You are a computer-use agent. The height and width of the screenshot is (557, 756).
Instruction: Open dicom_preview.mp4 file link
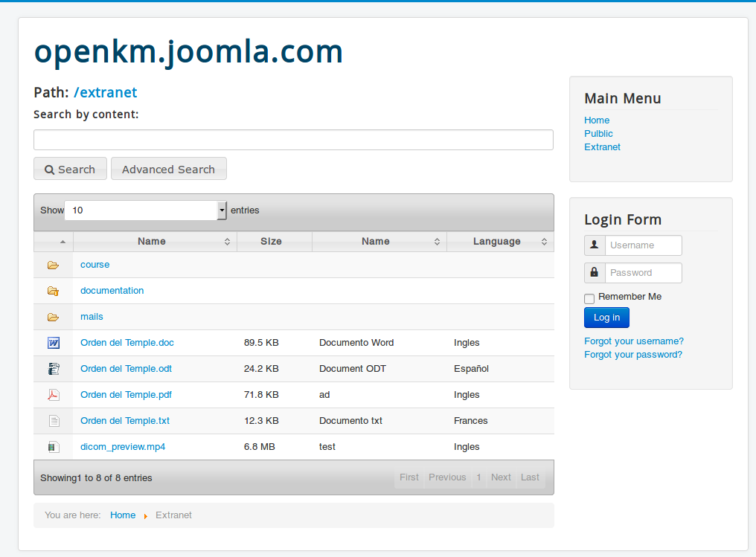(x=123, y=447)
